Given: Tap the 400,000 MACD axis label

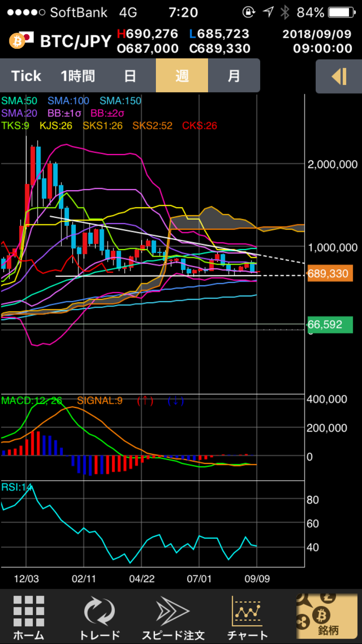Looking at the screenshot, I should pyautogui.click(x=327, y=399).
